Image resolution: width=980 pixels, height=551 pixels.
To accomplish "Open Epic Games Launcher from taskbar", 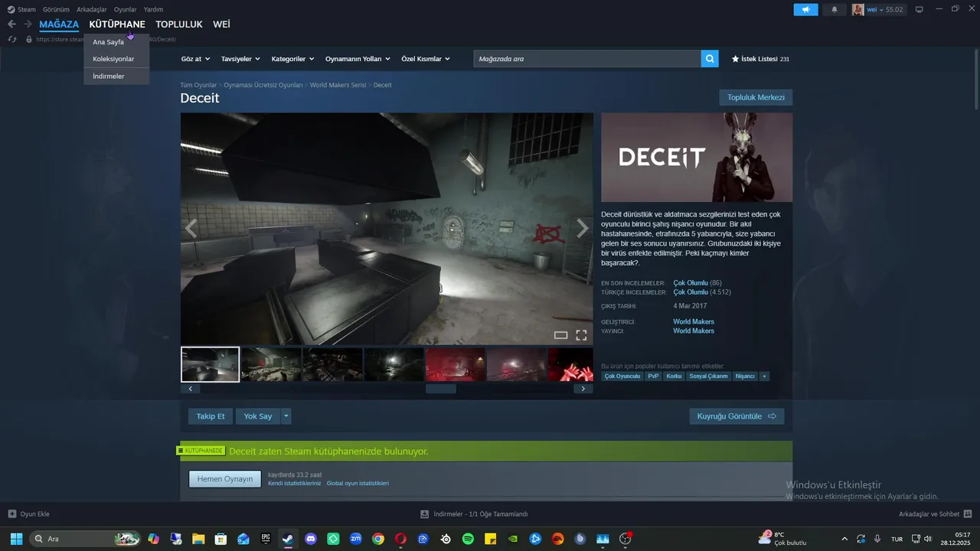I will tap(266, 539).
